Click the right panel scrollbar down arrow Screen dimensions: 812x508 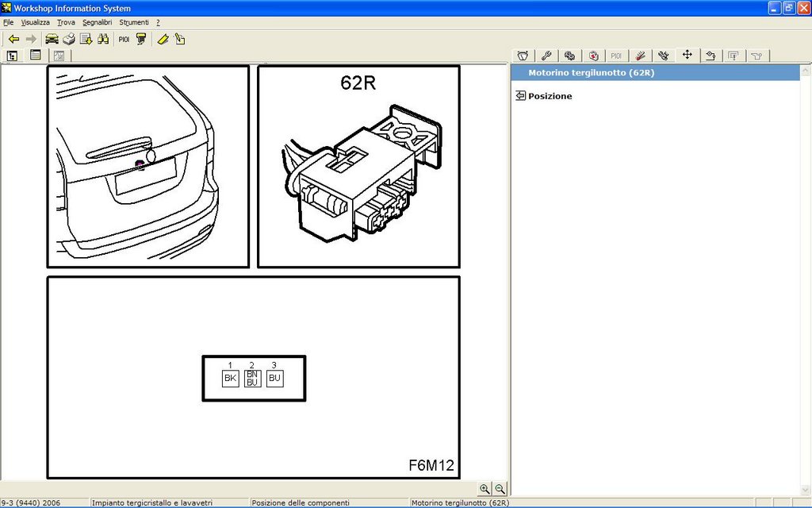click(806, 489)
